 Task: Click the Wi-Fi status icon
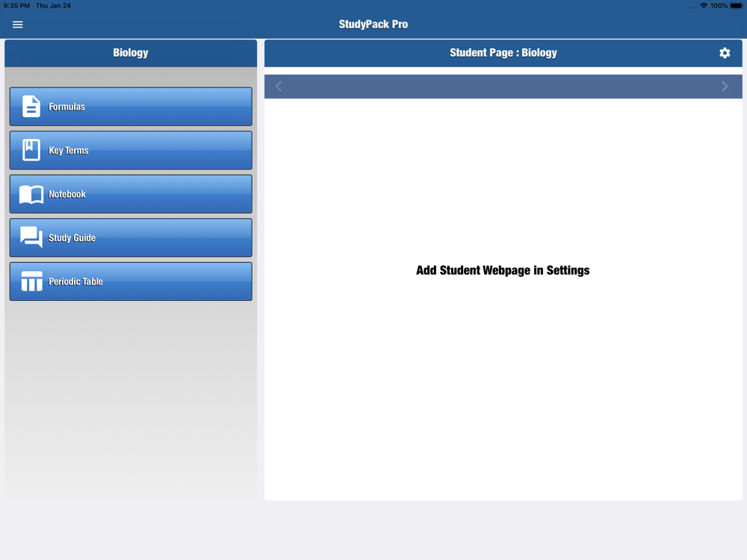click(x=704, y=6)
